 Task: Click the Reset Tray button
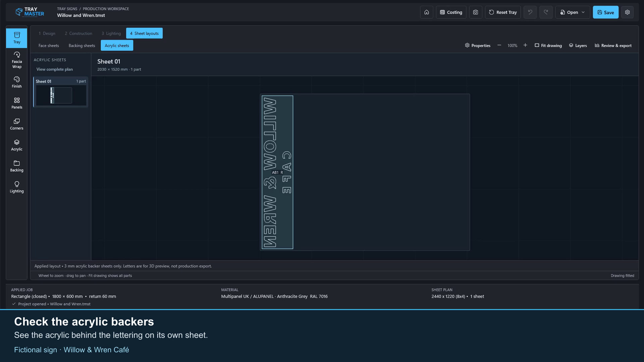point(502,12)
